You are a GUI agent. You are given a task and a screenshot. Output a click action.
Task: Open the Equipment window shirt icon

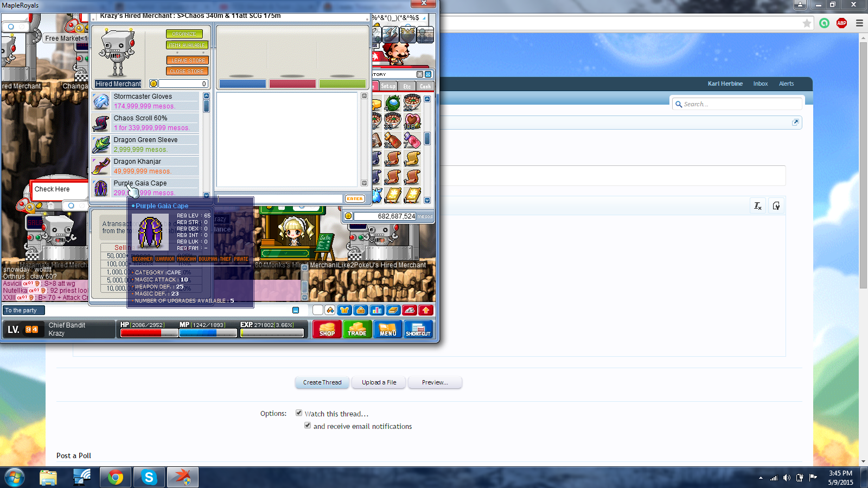click(344, 310)
